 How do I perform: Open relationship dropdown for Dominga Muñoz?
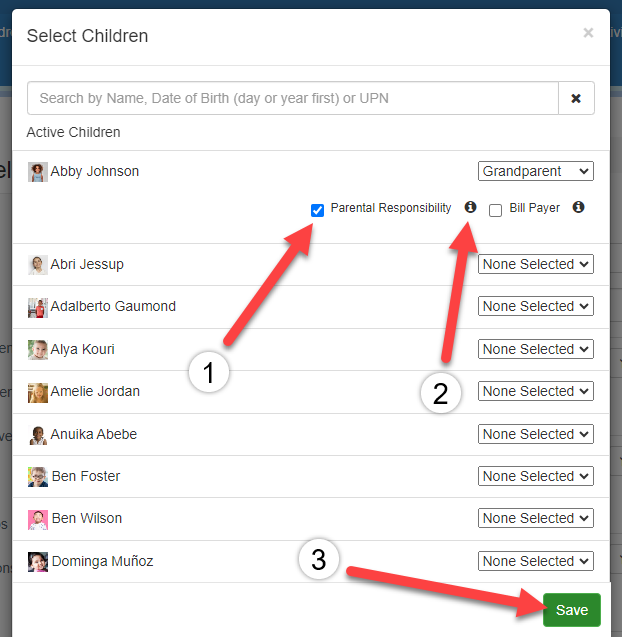pos(535,561)
